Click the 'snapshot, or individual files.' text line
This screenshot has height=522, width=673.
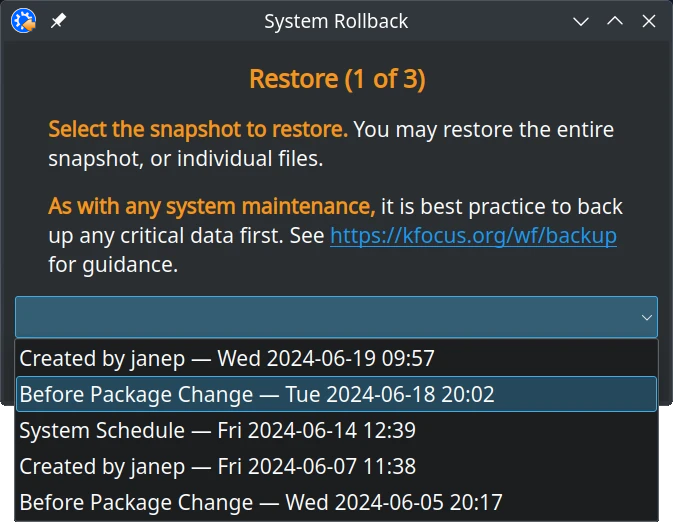(185, 158)
